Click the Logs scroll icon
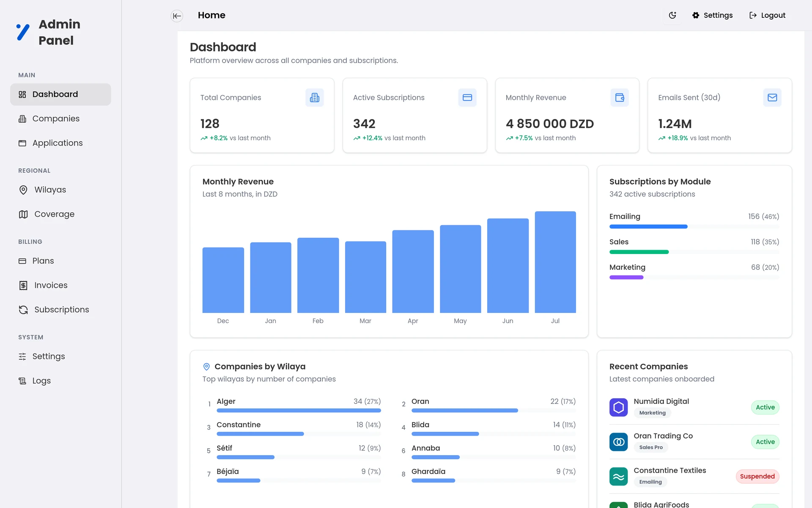The image size is (812, 508). [x=22, y=381]
